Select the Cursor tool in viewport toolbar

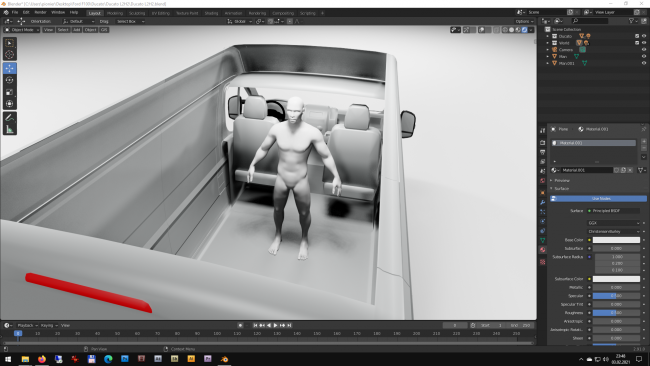click(10, 54)
